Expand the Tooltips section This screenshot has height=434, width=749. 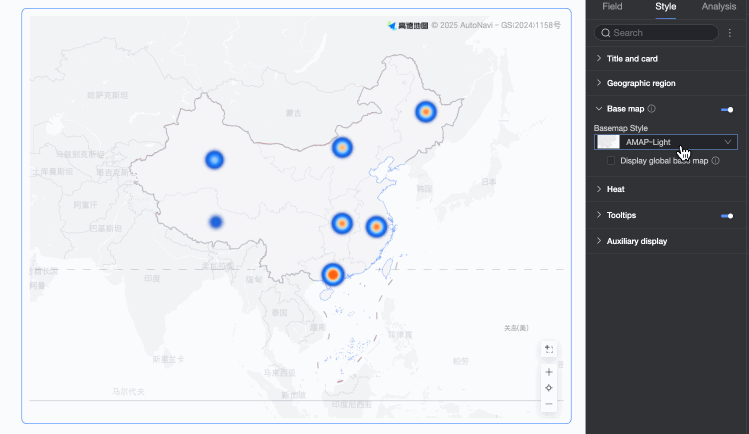point(599,215)
